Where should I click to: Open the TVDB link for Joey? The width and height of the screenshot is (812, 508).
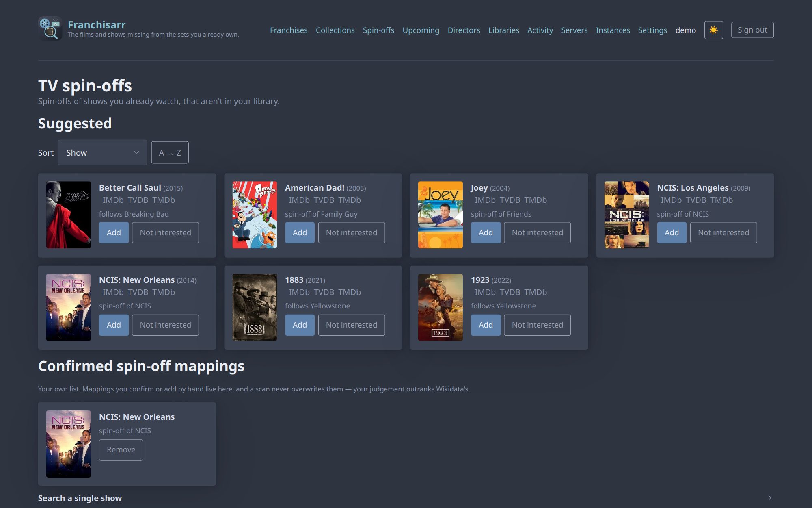(x=510, y=200)
